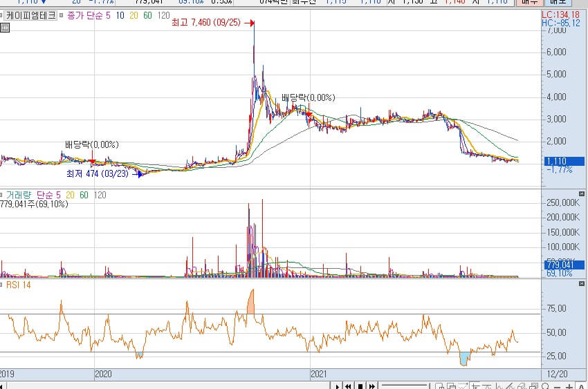Start chart replay with the play button
588x389 pixels.
[338, 386]
